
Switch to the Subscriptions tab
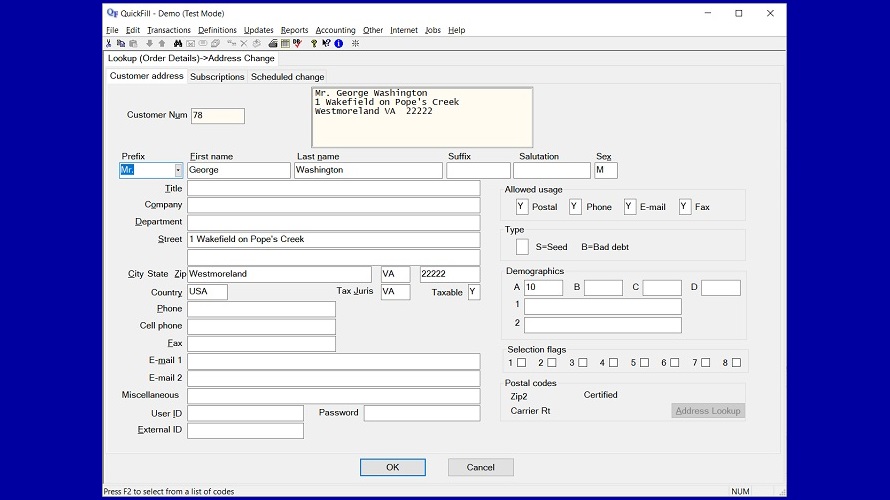pos(217,77)
